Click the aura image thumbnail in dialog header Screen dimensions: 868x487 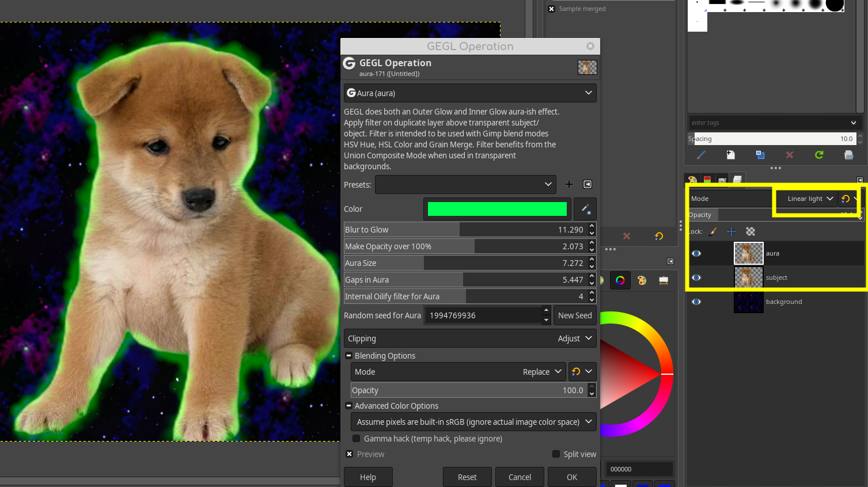click(x=587, y=67)
